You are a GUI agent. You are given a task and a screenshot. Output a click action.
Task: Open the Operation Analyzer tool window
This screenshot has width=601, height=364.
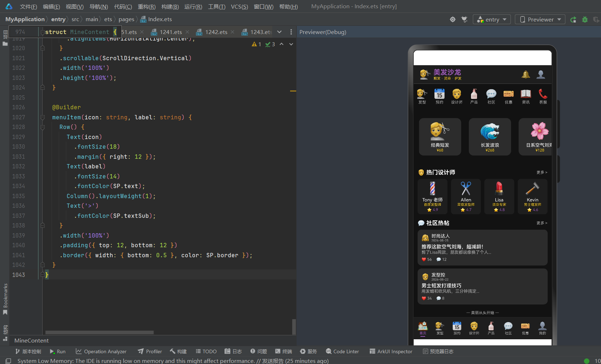point(101,351)
